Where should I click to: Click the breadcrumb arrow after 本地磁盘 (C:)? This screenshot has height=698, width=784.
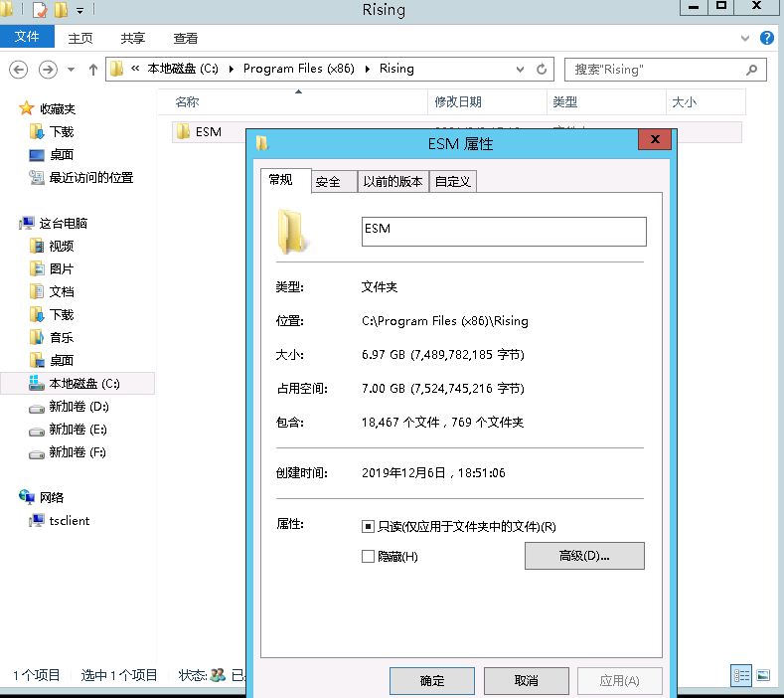[x=232, y=69]
